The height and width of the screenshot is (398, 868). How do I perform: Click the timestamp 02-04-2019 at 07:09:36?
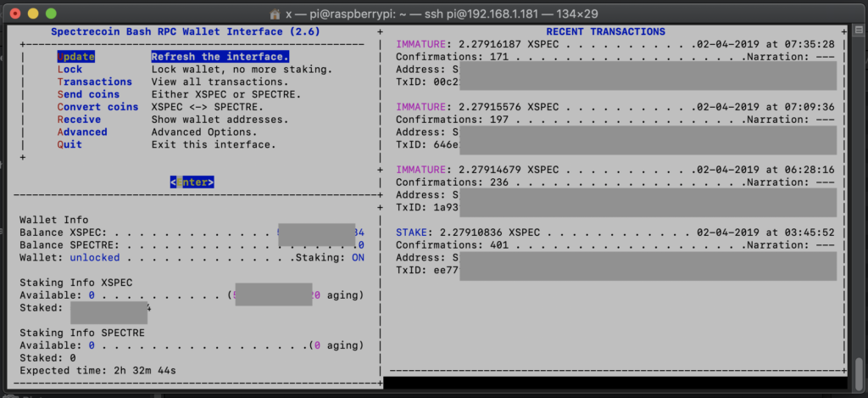coord(765,107)
